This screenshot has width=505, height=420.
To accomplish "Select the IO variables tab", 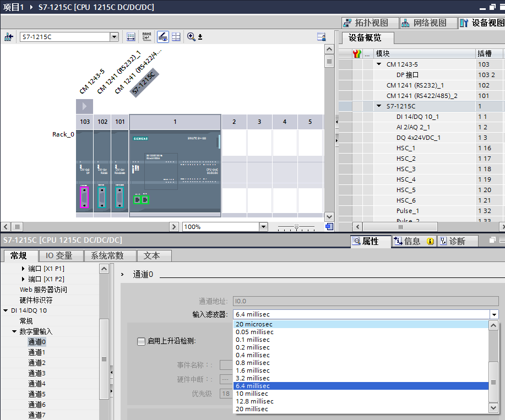I will [61, 255].
